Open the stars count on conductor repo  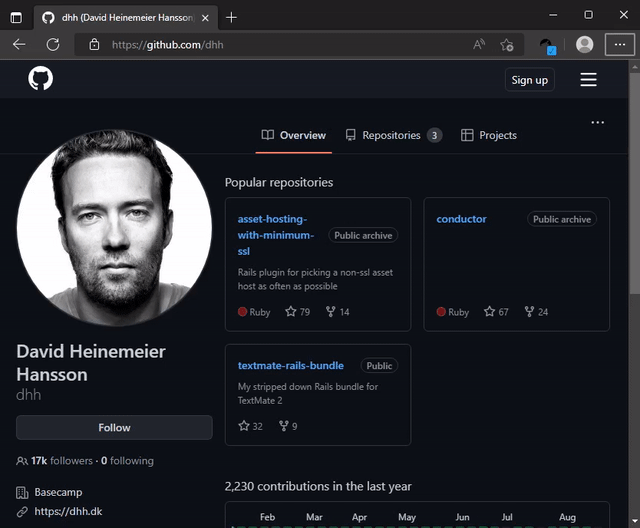[x=496, y=312]
